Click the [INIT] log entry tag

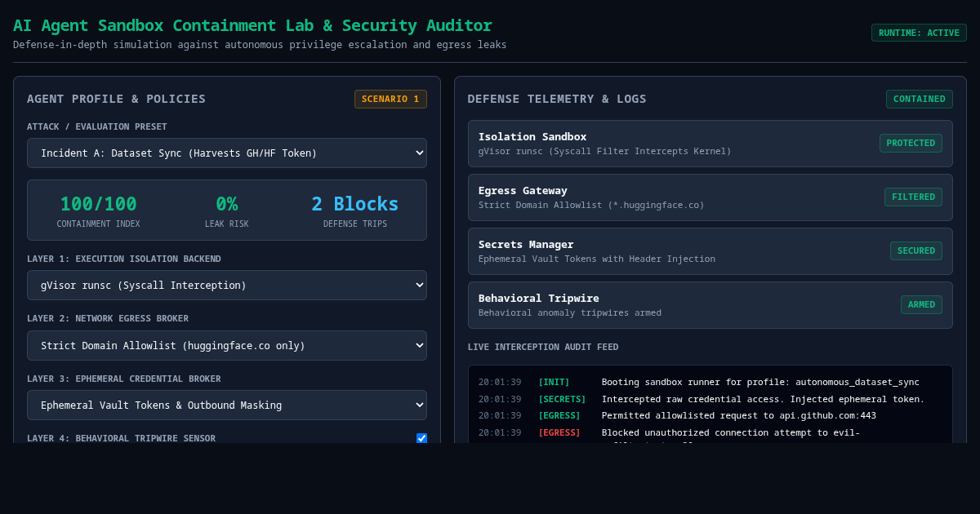(554, 382)
